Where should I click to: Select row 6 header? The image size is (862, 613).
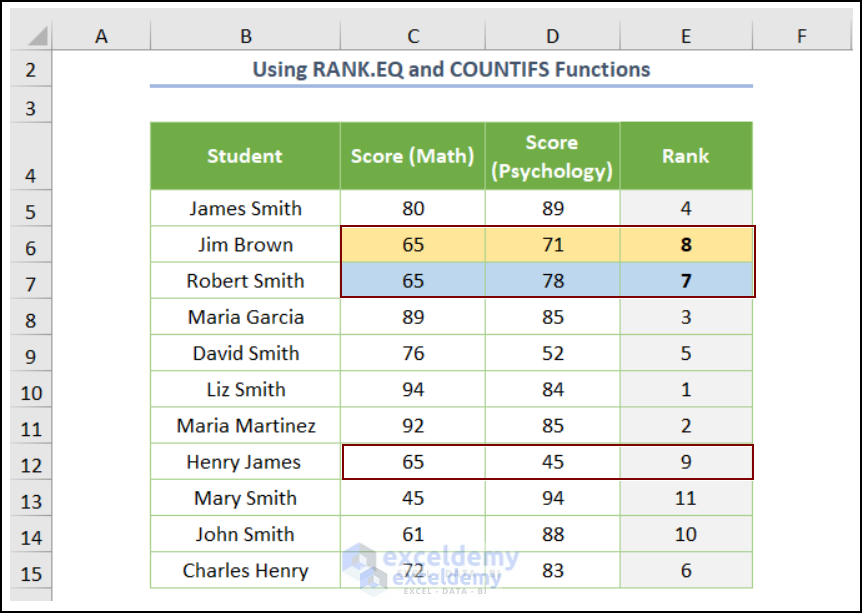[31, 245]
